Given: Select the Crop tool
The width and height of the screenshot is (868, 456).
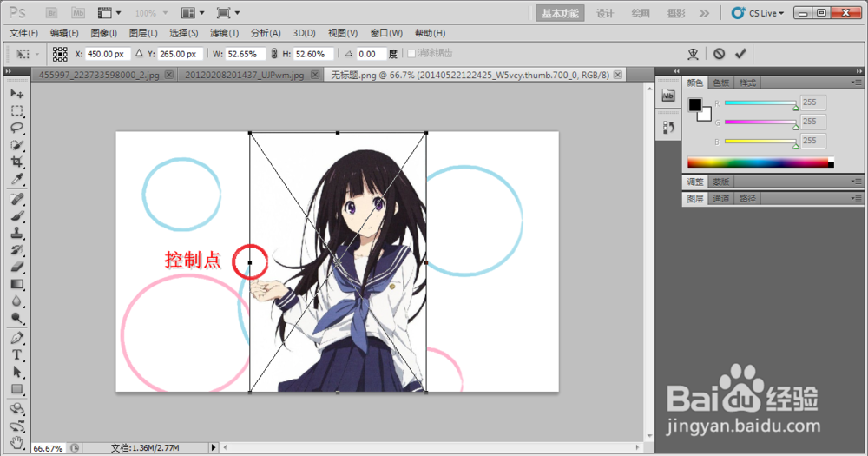Looking at the screenshot, I should coord(17,162).
